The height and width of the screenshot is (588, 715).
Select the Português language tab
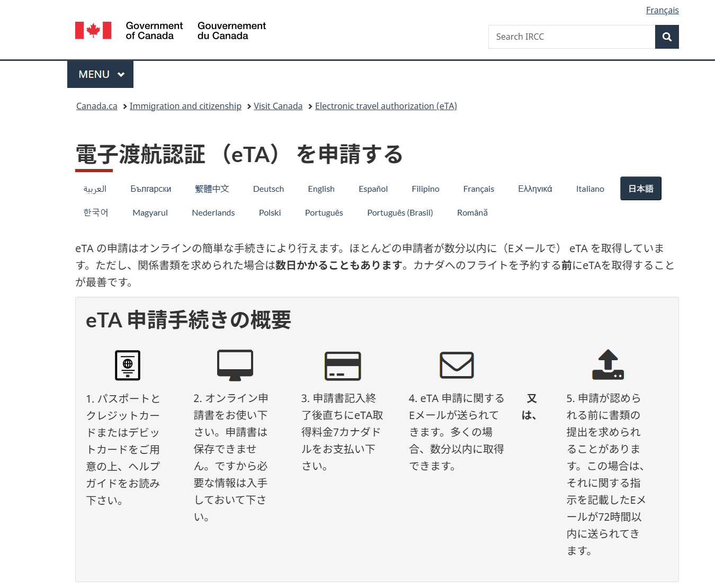point(324,212)
